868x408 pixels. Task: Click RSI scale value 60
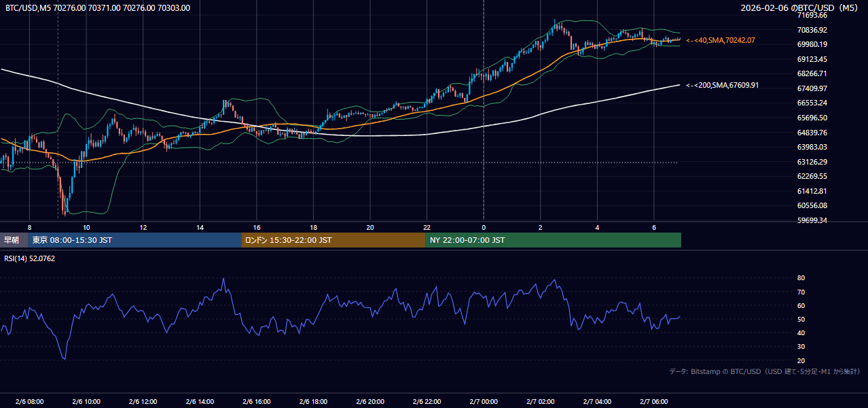coord(801,305)
